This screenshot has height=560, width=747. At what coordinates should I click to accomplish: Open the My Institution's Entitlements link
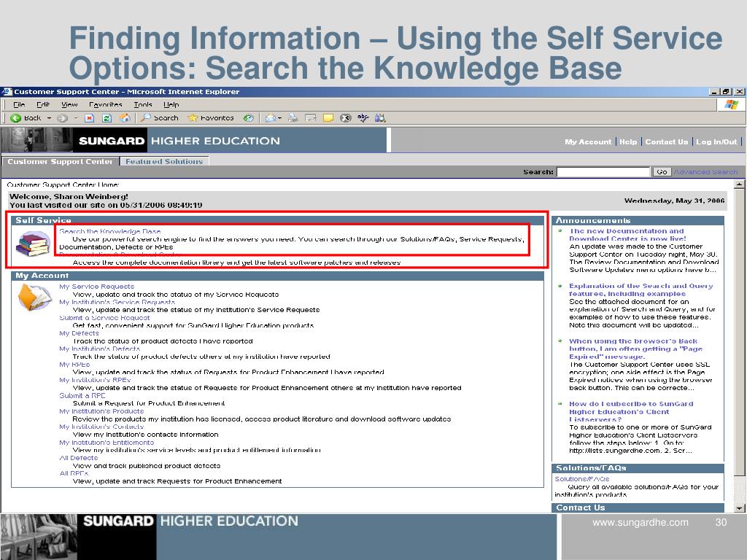[107, 442]
